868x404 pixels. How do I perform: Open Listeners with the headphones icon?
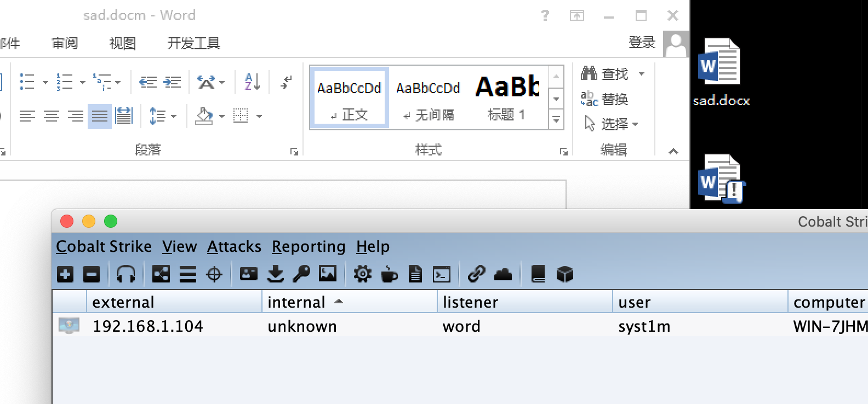point(126,274)
